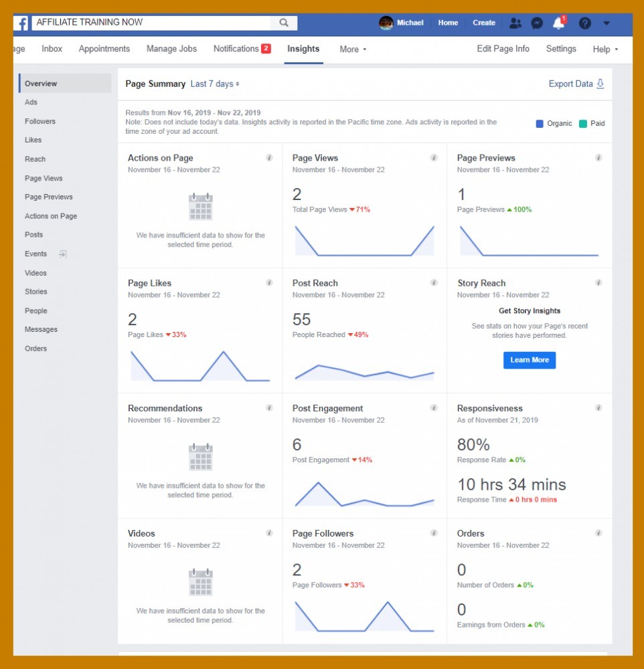
Task: Open the help question mark icon
Action: pos(584,23)
